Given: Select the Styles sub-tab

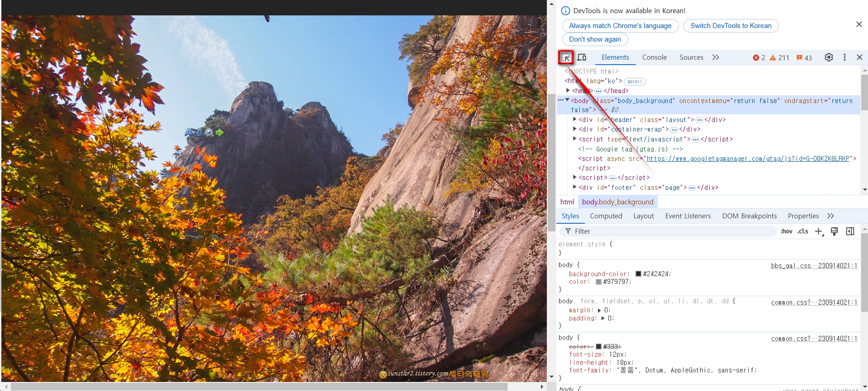Looking at the screenshot, I should point(570,216).
